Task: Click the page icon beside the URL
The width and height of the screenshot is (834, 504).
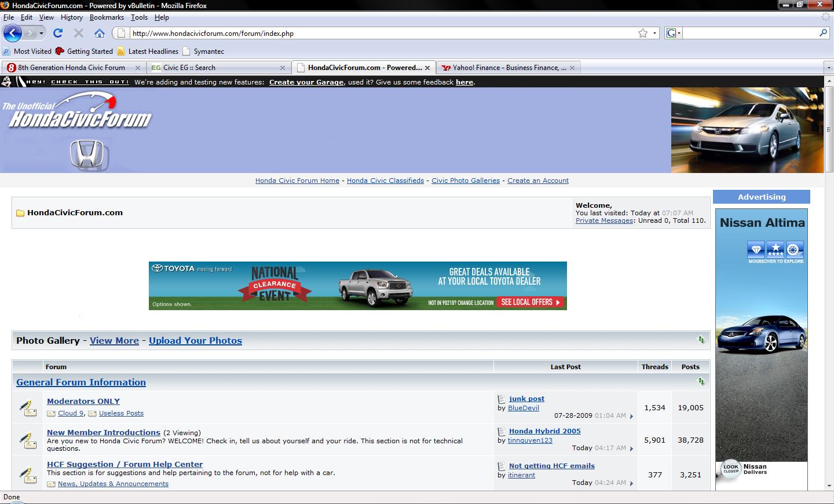Action: 120,33
